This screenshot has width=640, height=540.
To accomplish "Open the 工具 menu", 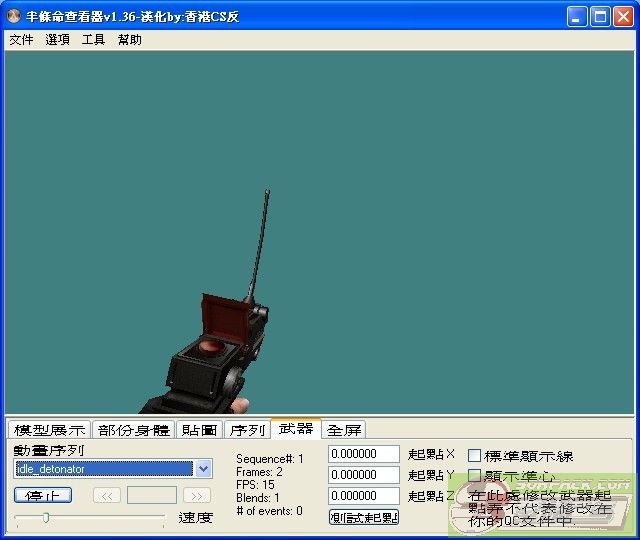I will [x=93, y=40].
